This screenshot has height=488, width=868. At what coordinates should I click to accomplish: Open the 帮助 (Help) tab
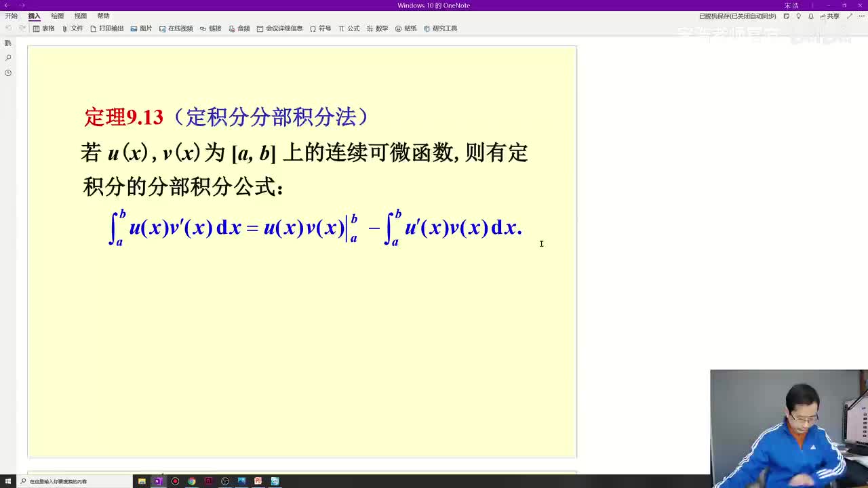click(x=103, y=16)
